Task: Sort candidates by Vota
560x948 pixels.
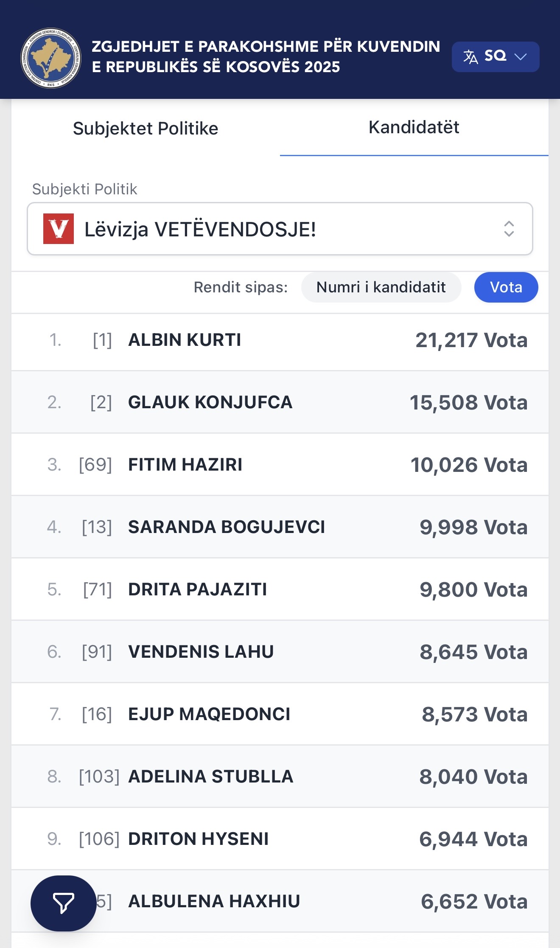Action: click(x=506, y=287)
